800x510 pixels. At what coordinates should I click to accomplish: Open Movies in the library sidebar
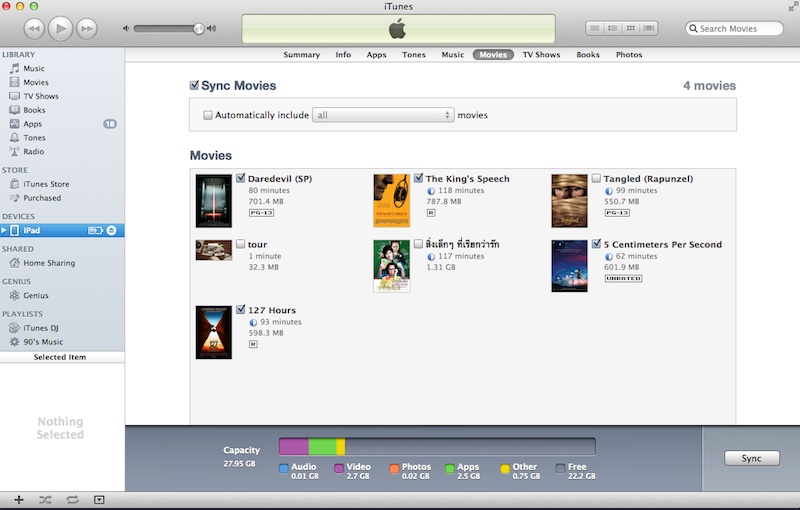tap(36, 82)
